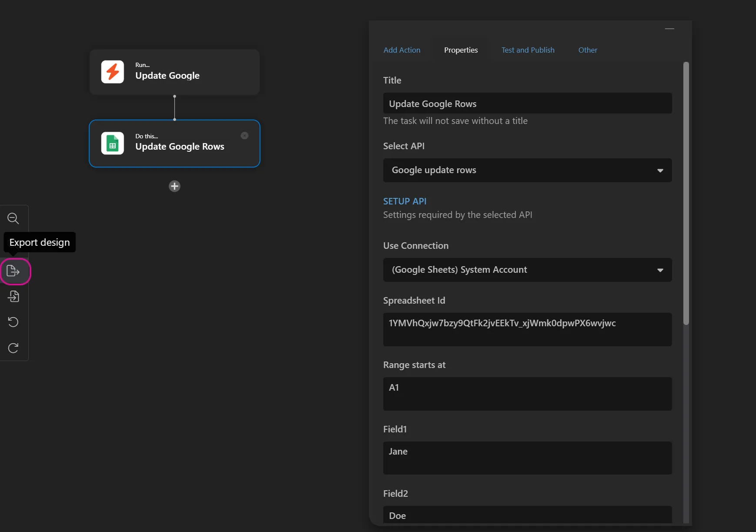Edit the Field1 input with Jane

point(527,458)
